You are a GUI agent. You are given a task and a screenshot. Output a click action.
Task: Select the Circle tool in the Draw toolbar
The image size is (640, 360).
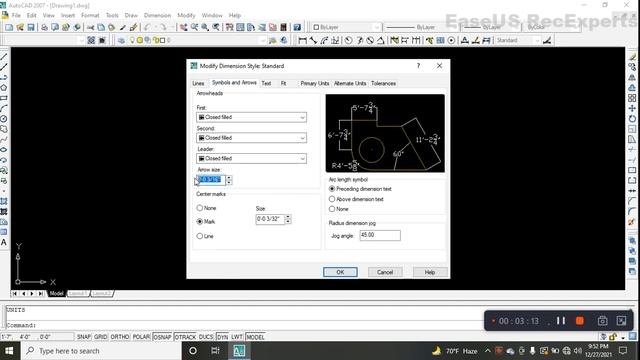tap(4, 119)
